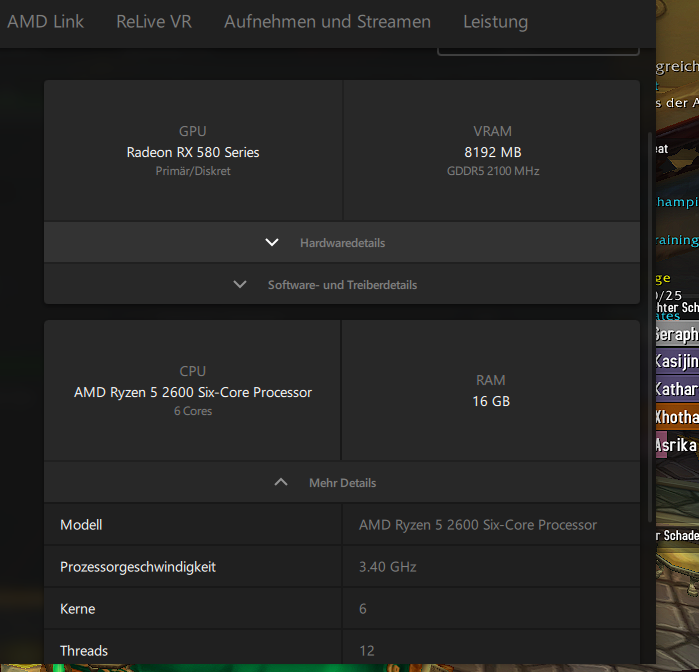Click AMD Ryzen 5 2600 CPU title
This screenshot has height=672, width=699.
[193, 392]
